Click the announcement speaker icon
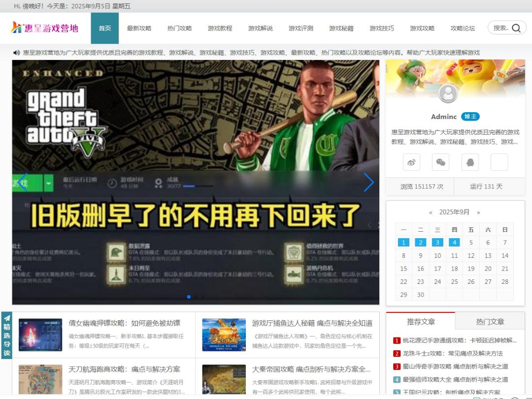The height and width of the screenshot is (399, 532). (17, 53)
